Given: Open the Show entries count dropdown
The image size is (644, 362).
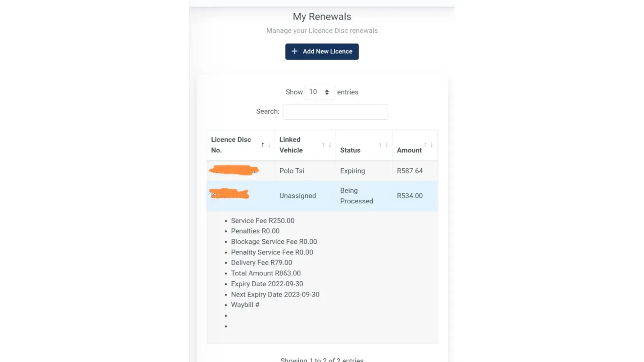Looking at the screenshot, I should point(319,92).
